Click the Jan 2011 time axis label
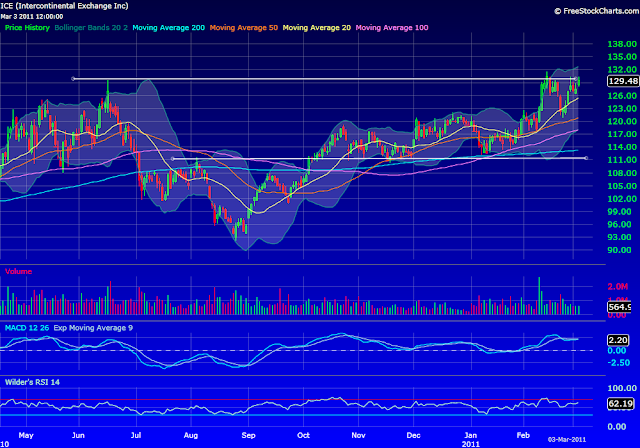Image resolution: width=640 pixels, height=448 pixels. tap(471, 439)
